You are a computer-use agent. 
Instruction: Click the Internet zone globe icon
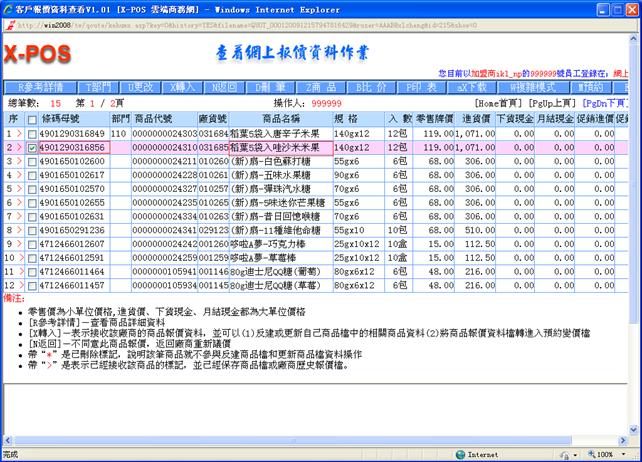461,454
